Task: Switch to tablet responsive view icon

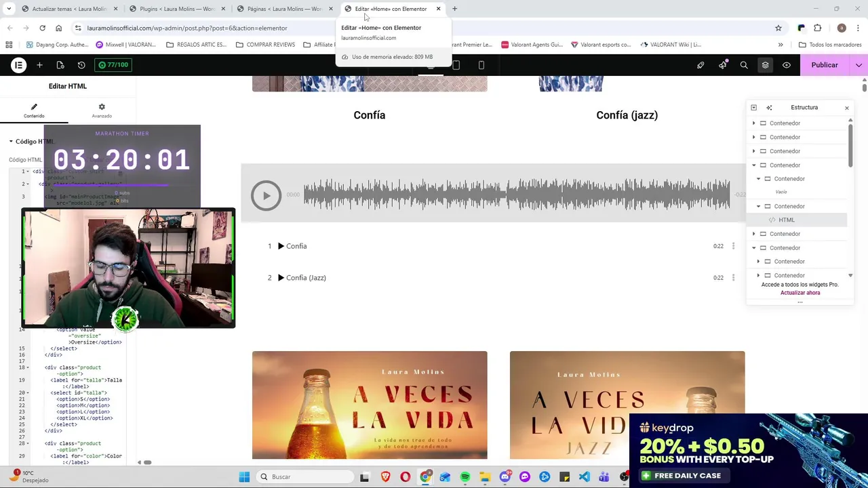Action: click(x=456, y=65)
